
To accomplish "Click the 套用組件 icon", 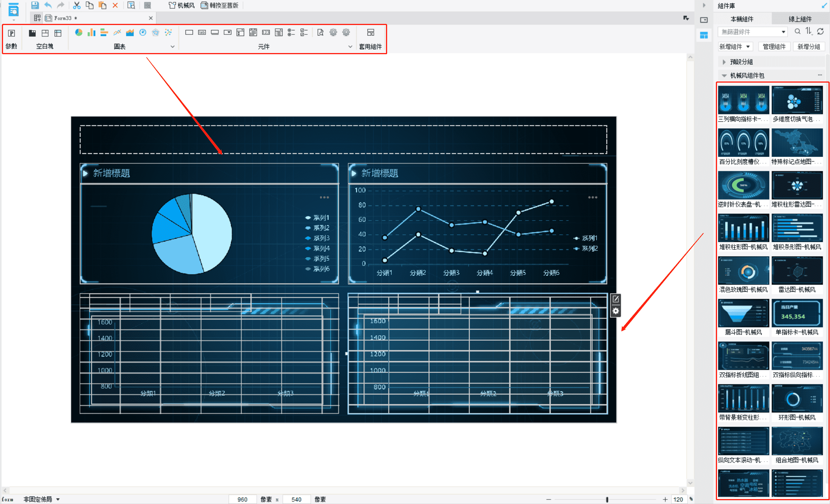I will (370, 33).
